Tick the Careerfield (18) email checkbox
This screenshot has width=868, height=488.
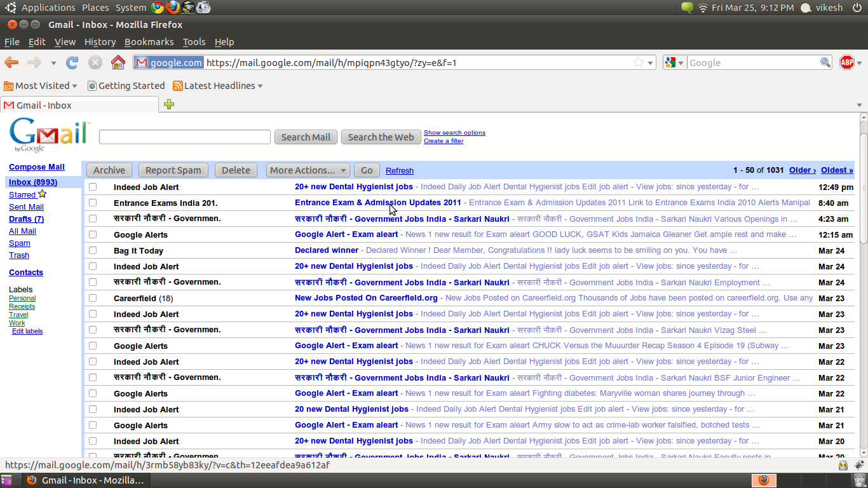pyautogui.click(x=93, y=298)
